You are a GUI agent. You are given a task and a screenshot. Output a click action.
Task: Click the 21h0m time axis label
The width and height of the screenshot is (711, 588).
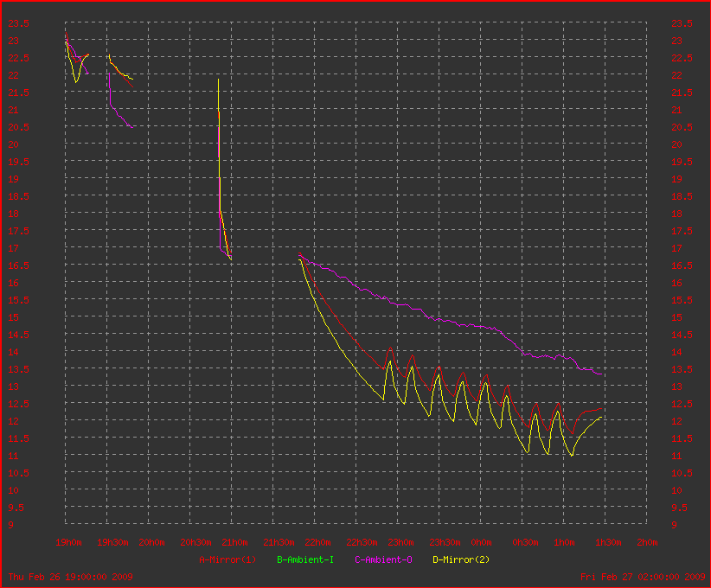click(x=234, y=543)
